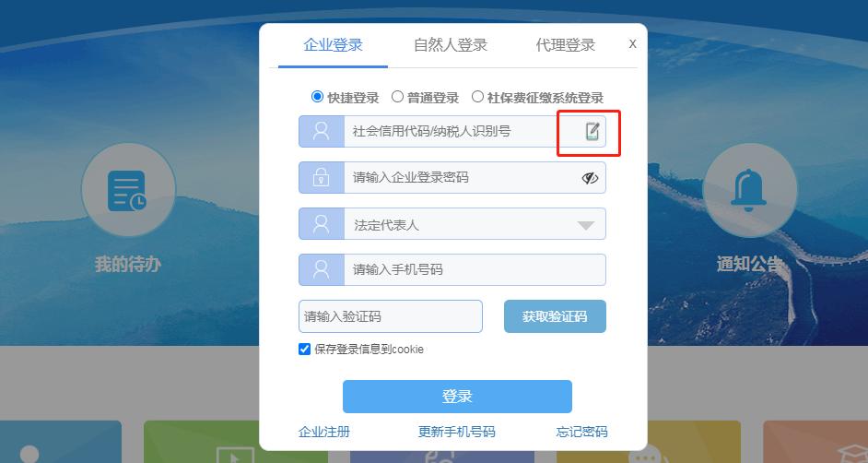Uncheck 保存登录信息到cookie checkbox

click(x=304, y=349)
